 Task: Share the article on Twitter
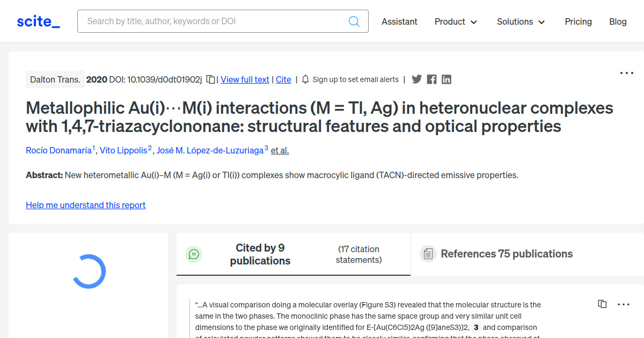[x=416, y=79]
